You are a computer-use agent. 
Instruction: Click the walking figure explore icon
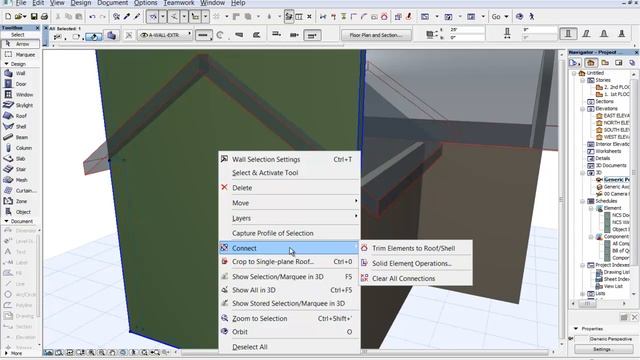pyautogui.click(x=531, y=16)
